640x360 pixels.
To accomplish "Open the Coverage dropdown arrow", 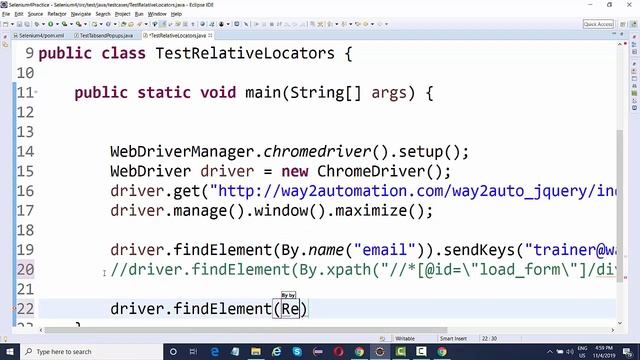I will coord(71,24).
